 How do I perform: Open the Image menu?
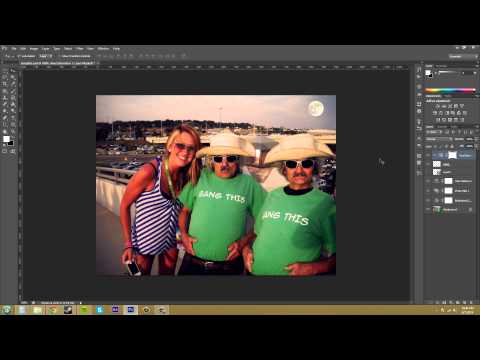point(34,49)
